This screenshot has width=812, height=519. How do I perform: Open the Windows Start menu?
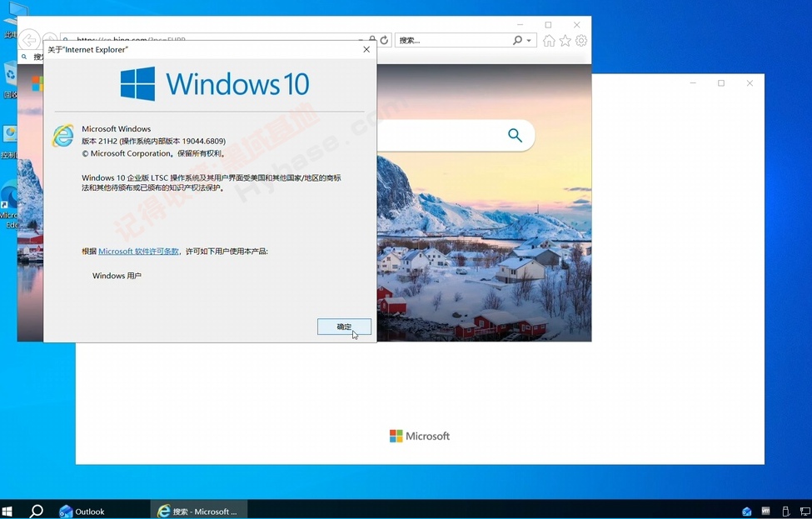[7, 512]
